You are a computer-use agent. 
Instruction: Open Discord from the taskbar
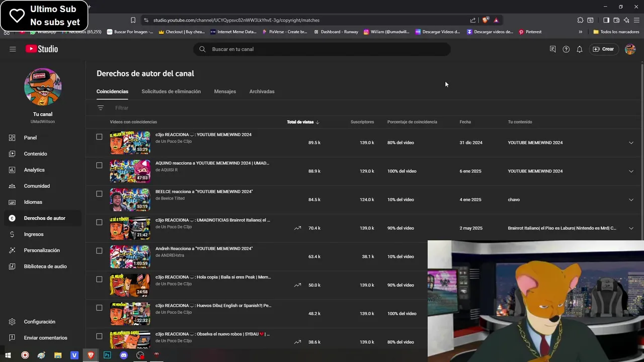[x=124, y=355]
